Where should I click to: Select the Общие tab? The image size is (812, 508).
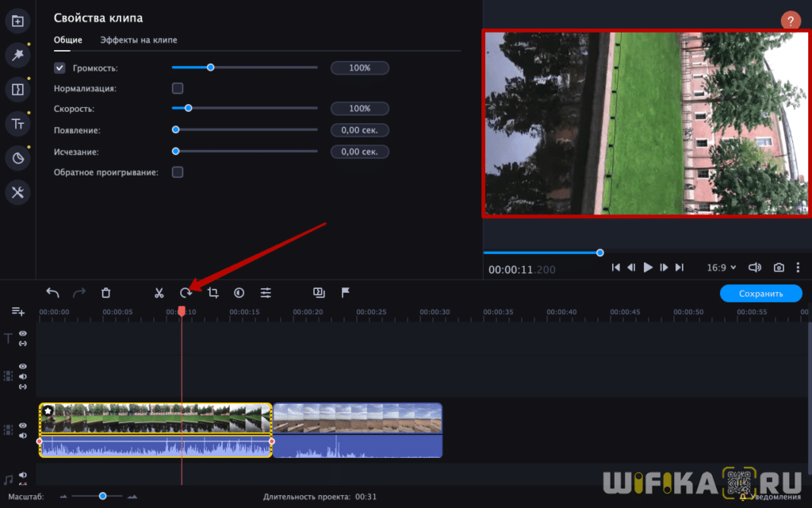click(x=68, y=40)
